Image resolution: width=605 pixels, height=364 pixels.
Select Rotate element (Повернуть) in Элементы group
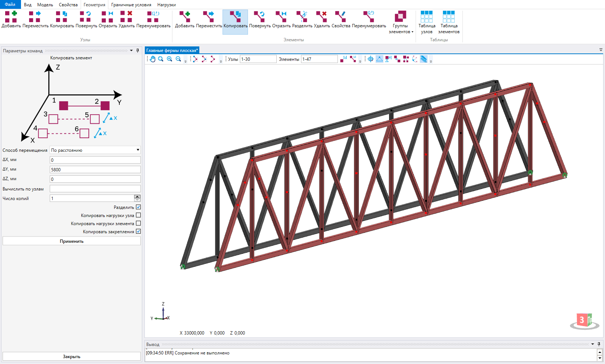click(260, 20)
